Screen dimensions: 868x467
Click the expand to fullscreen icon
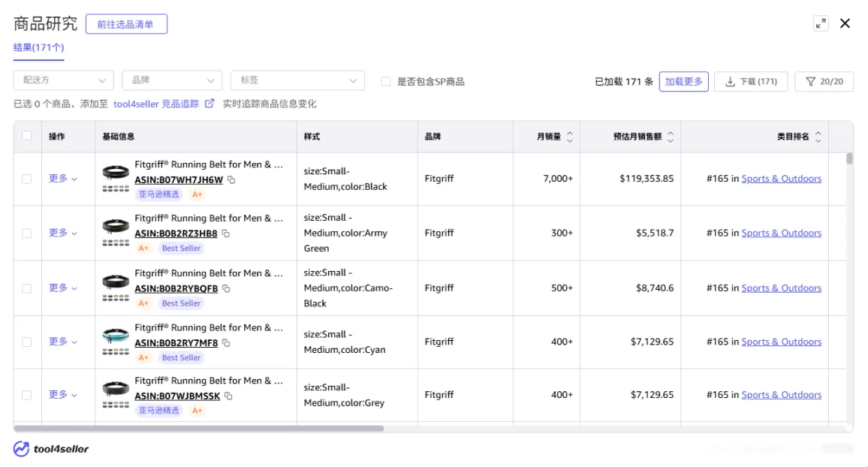click(821, 23)
